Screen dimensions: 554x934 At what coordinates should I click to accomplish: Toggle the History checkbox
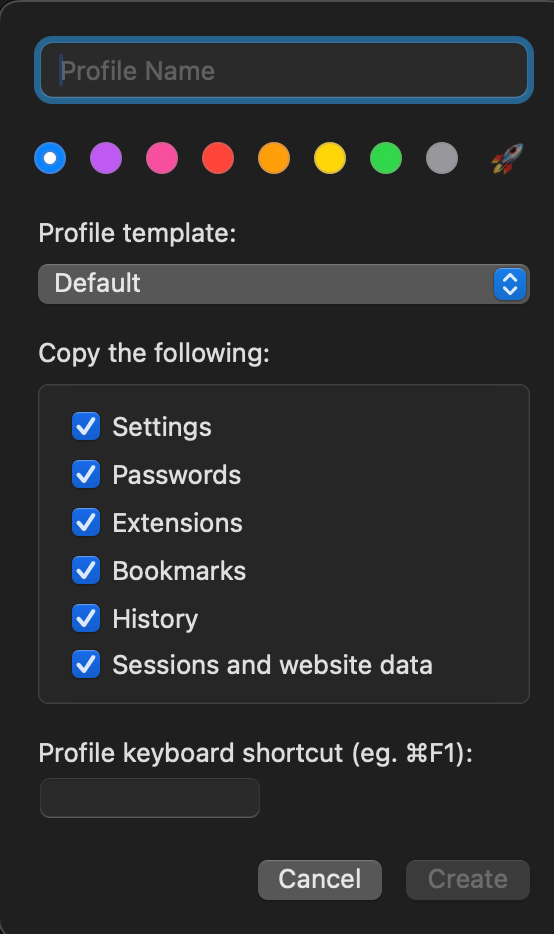point(86,618)
